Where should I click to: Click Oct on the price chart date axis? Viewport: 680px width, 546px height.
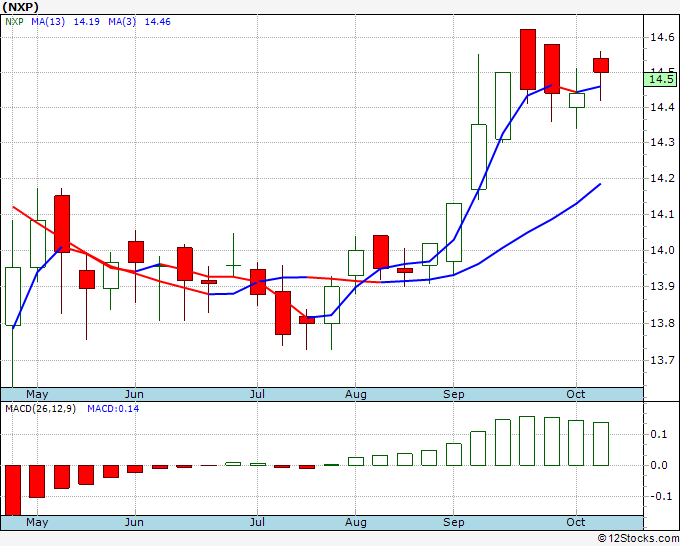click(x=576, y=394)
